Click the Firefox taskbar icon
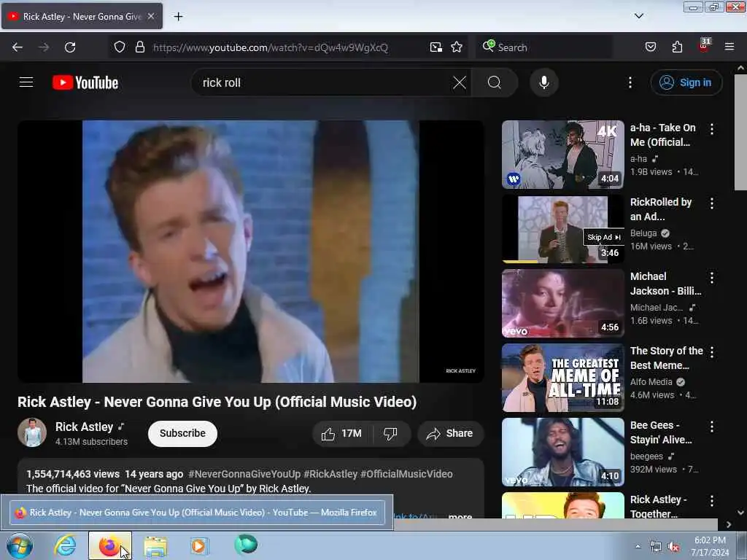 (109, 545)
